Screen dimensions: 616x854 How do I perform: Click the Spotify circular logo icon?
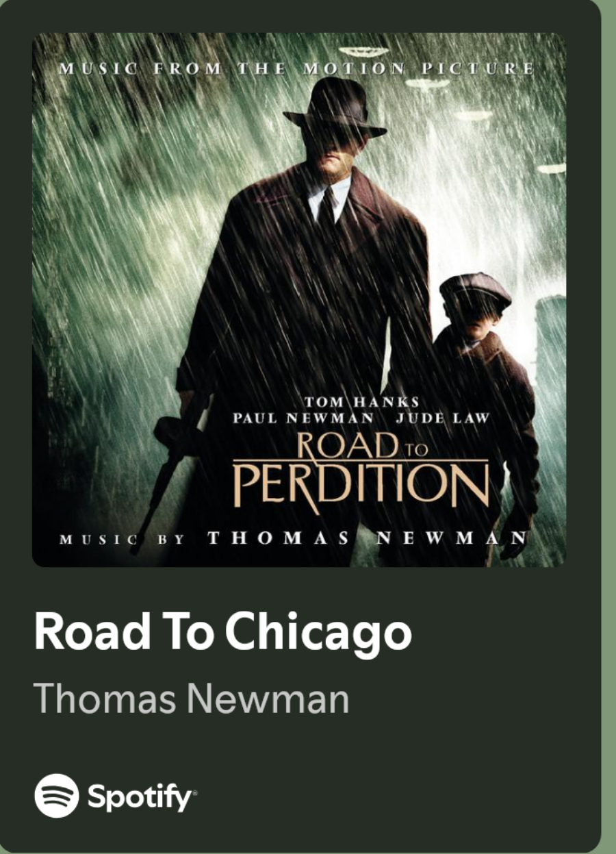(x=57, y=796)
